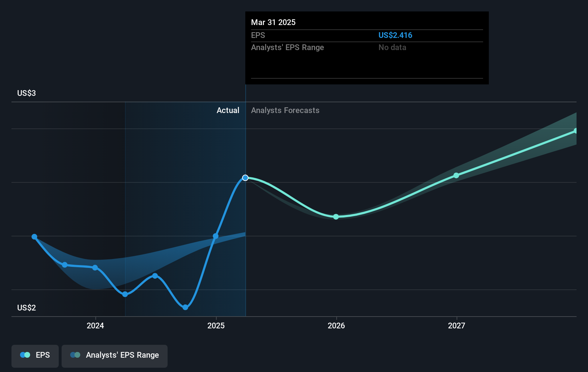The image size is (588, 372).
Task: Click the first EPS data point mid-2023
Action: click(x=34, y=237)
